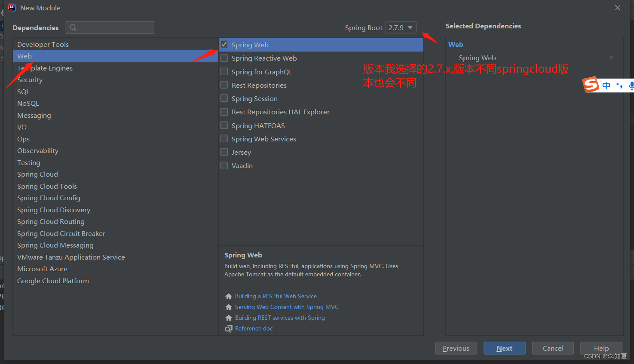Click the Sogou input method S icon
This screenshot has height=364, width=634.
[x=591, y=85]
